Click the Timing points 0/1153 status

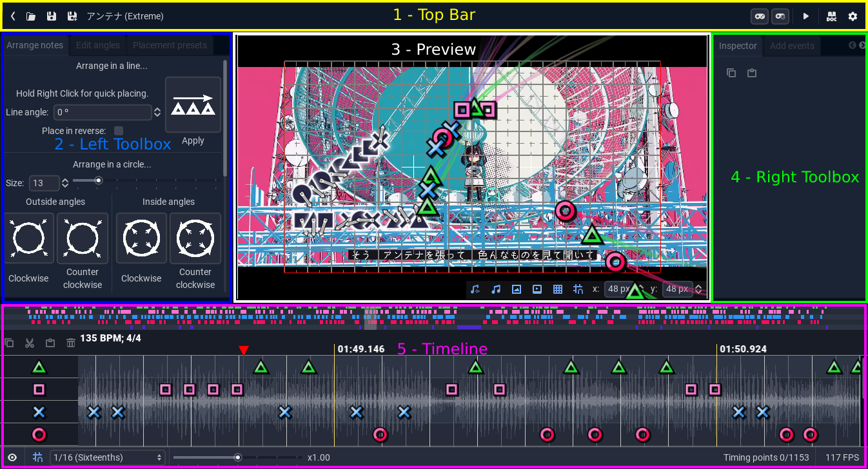(766, 457)
